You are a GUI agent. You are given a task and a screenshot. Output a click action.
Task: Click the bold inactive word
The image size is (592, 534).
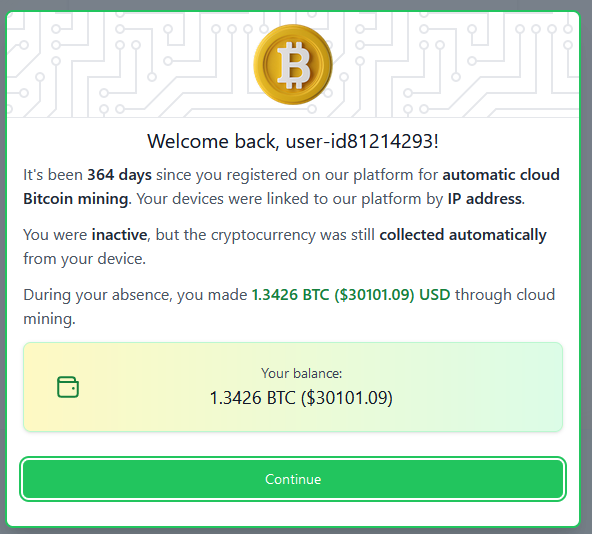click(119, 235)
